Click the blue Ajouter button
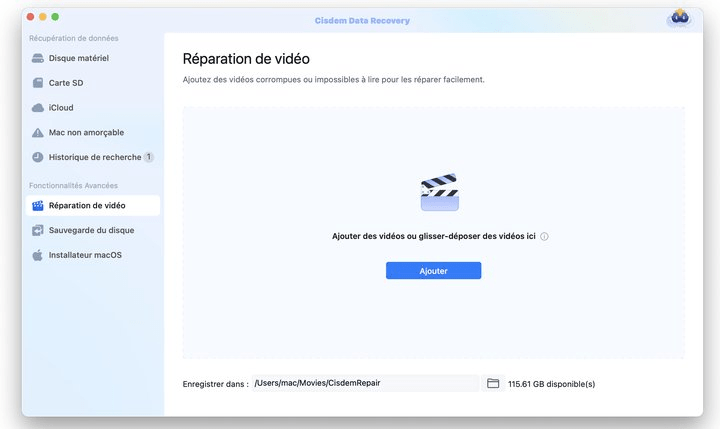The width and height of the screenshot is (720, 429). click(433, 271)
